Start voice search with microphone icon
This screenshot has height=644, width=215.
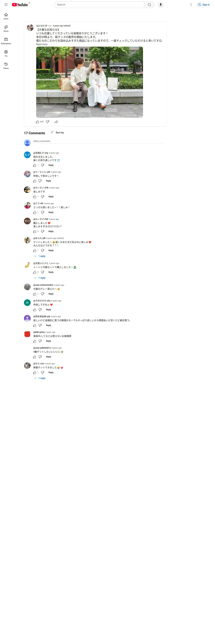(161, 5)
